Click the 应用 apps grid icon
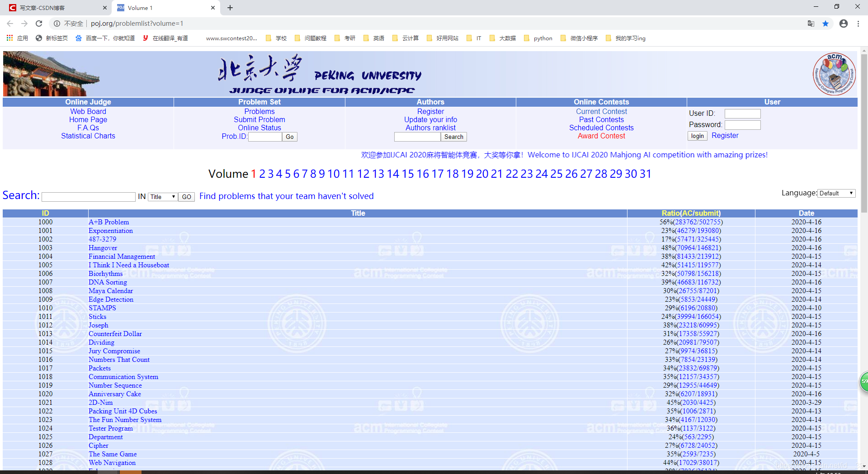The width and height of the screenshot is (868, 474). coord(9,38)
